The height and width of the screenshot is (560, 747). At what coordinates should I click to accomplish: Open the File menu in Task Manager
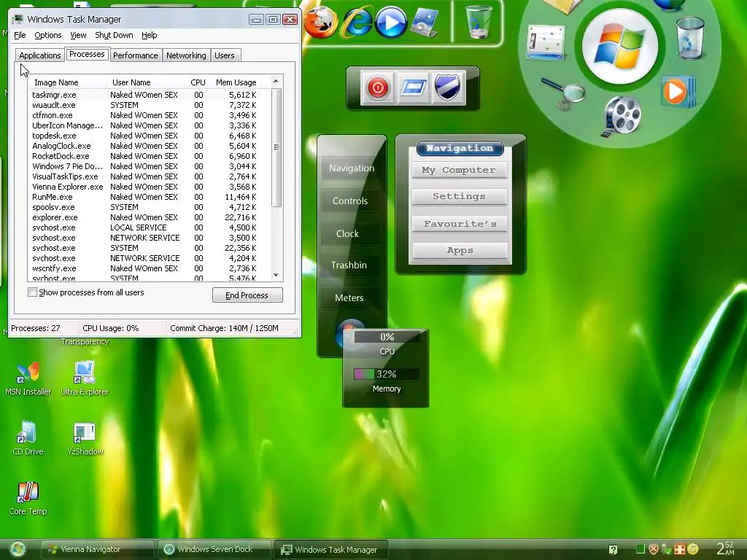(20, 35)
